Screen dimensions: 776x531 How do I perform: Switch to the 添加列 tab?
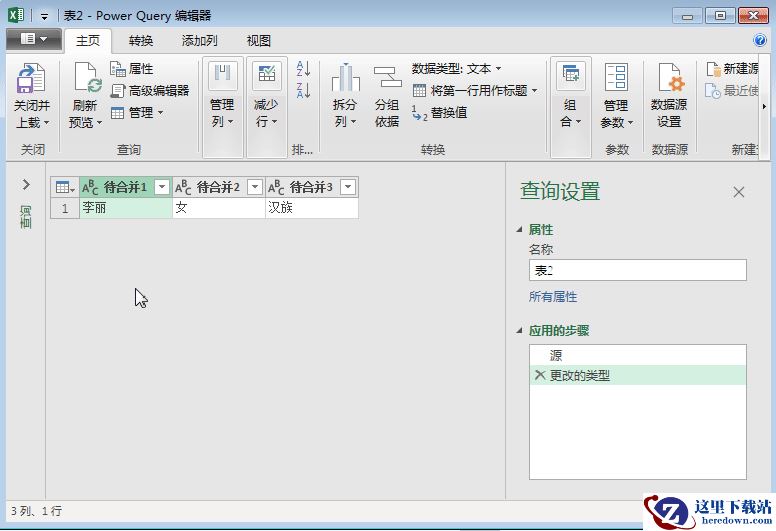click(199, 41)
